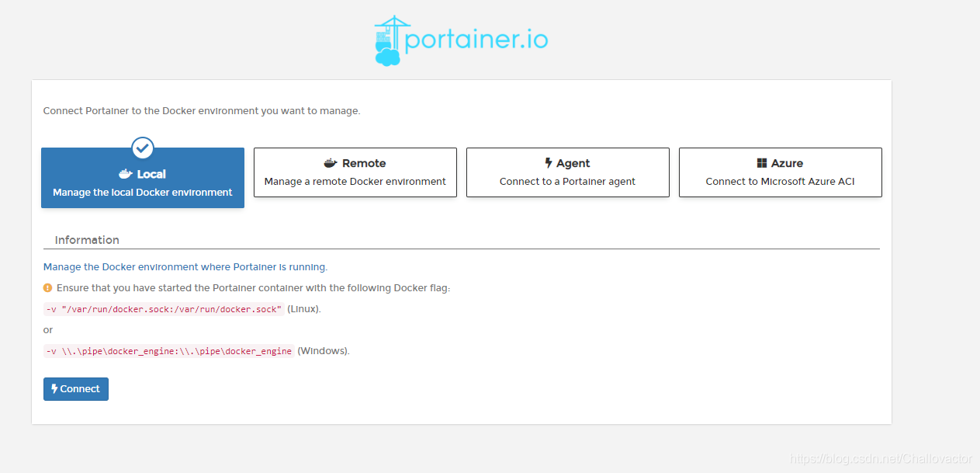Screen dimensions: 980x473
Task: Select the Agent connection option
Action: tap(568, 172)
